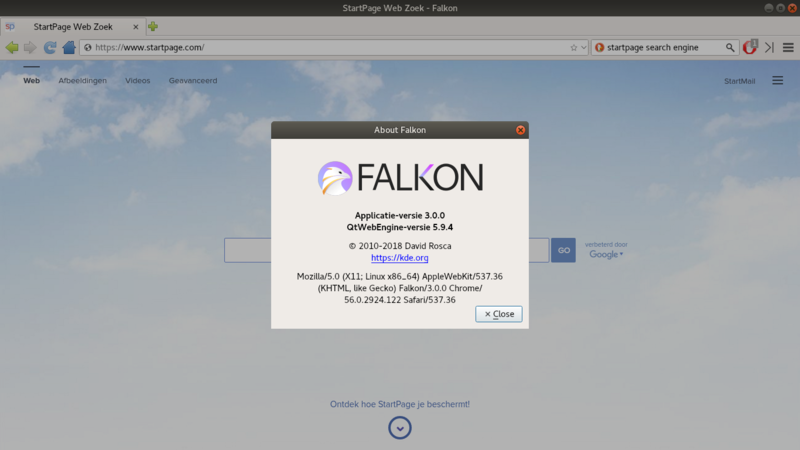
Task: Expand the address bar history dropdown
Action: coord(584,47)
